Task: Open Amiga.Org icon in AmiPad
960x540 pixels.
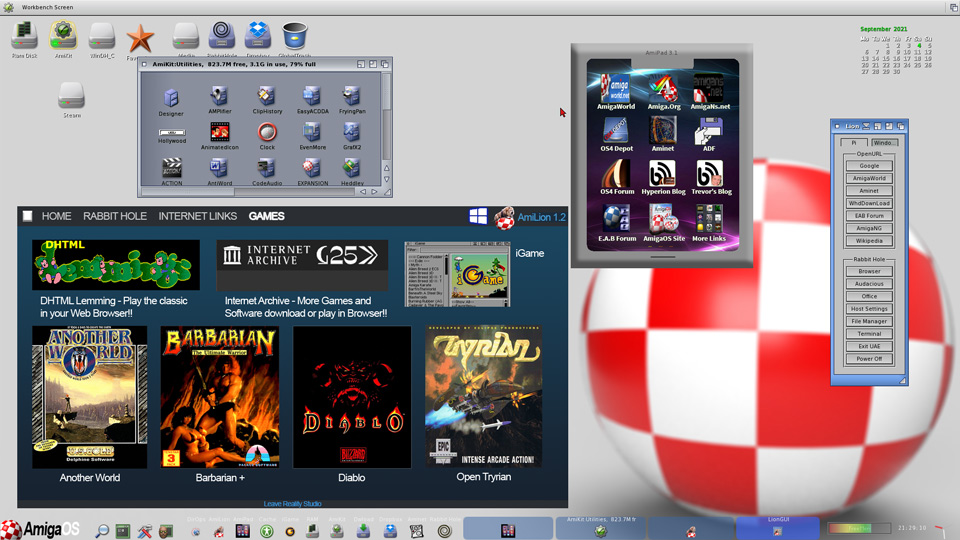Action: click(x=664, y=91)
